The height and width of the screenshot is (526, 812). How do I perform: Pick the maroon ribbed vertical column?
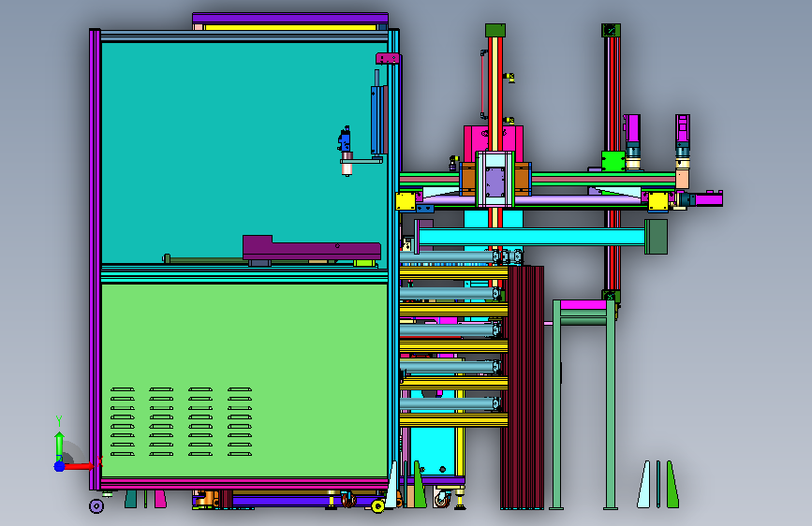(523, 387)
